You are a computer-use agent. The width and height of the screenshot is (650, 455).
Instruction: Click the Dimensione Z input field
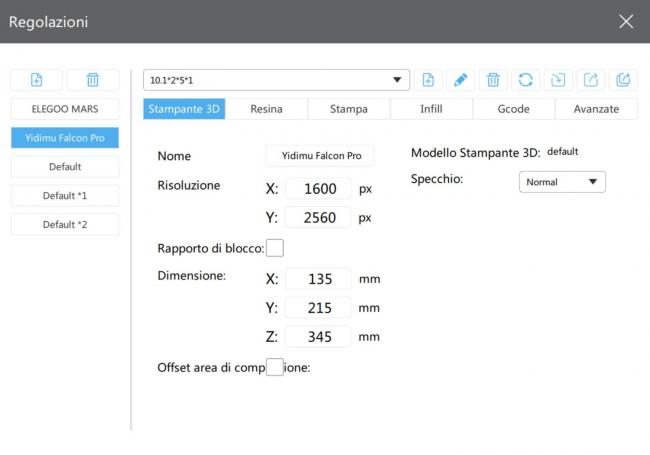(x=318, y=336)
